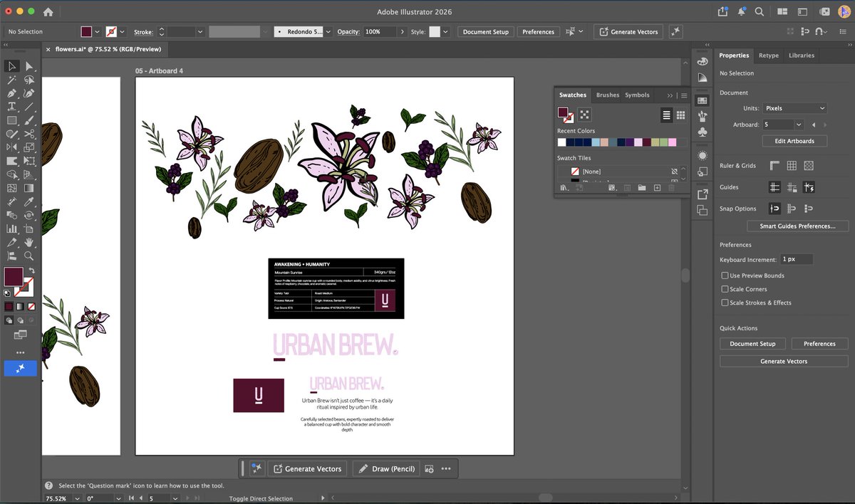Open stroke color dropdown in control bar
This screenshot has width=855, height=504.
coord(122,31)
